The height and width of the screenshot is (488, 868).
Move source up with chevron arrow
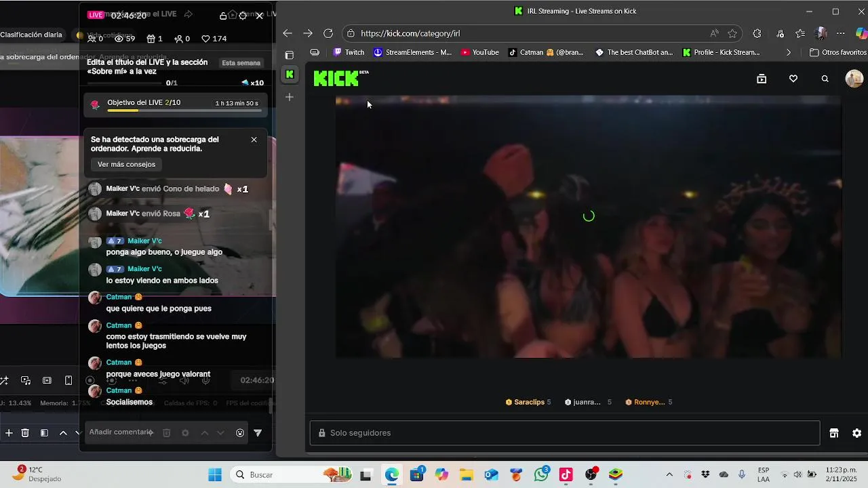(x=63, y=433)
